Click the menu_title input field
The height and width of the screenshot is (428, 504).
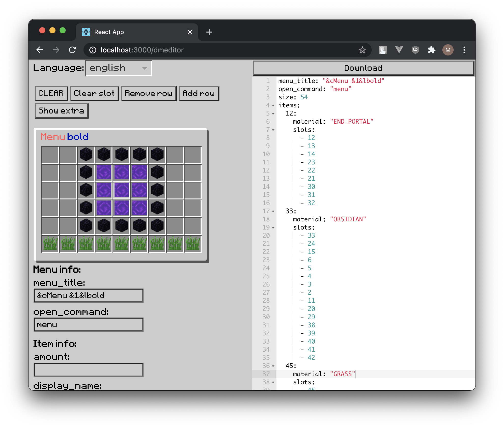coord(88,295)
